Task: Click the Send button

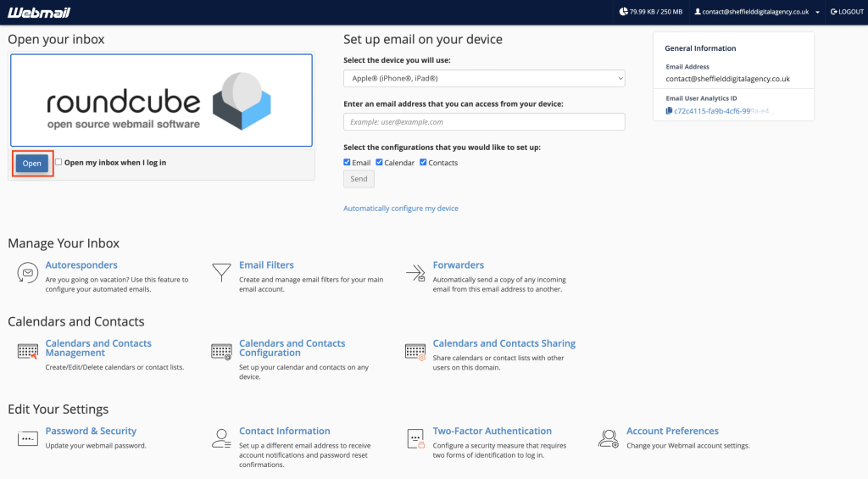Action: pos(359,179)
